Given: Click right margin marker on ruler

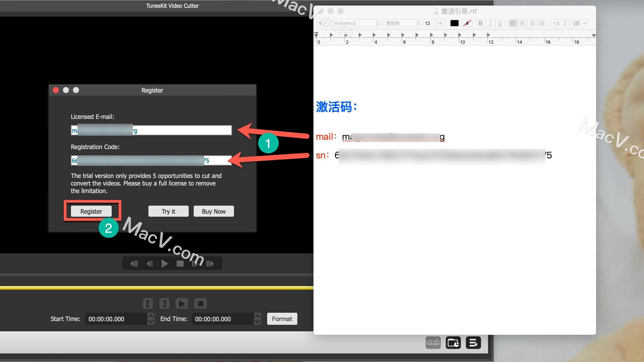Looking at the screenshot, I should pyautogui.click(x=594, y=36).
